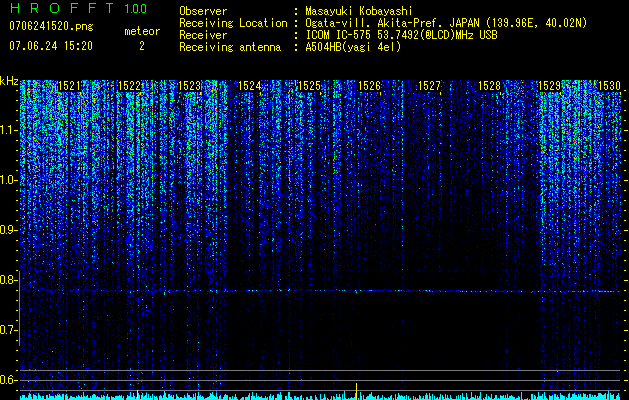The image size is (629, 400).
Task: Click the gray vertical range bar beside 0.8 kHz
Action: (x=19, y=308)
